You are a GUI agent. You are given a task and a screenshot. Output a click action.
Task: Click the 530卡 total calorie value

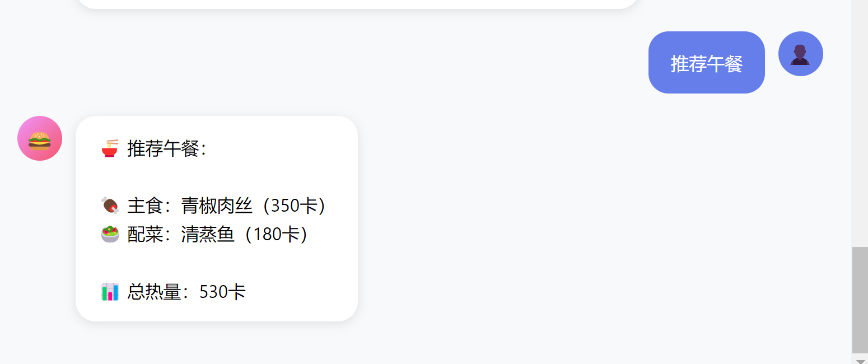(222, 292)
